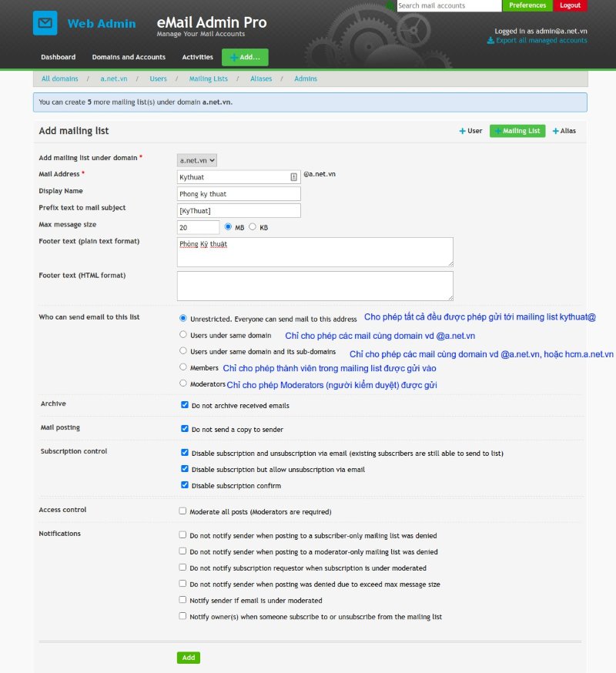Open Mailing Lists breadcrumb link

tap(209, 79)
